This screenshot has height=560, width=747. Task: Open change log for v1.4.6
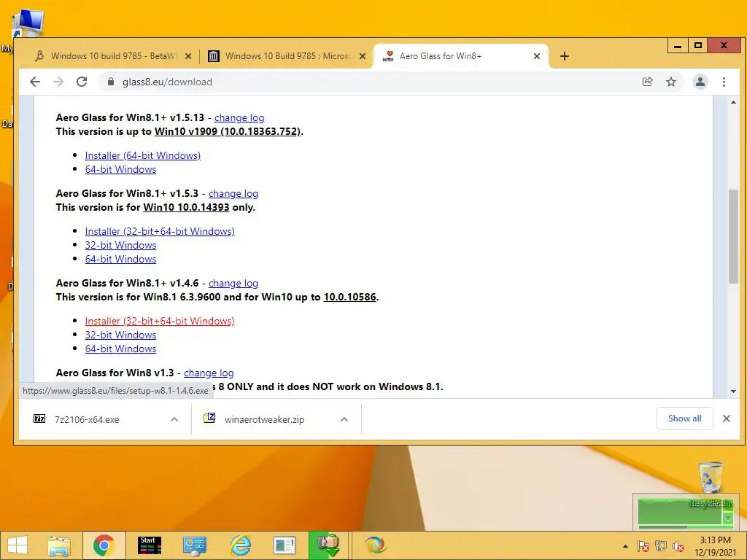pyautogui.click(x=233, y=283)
